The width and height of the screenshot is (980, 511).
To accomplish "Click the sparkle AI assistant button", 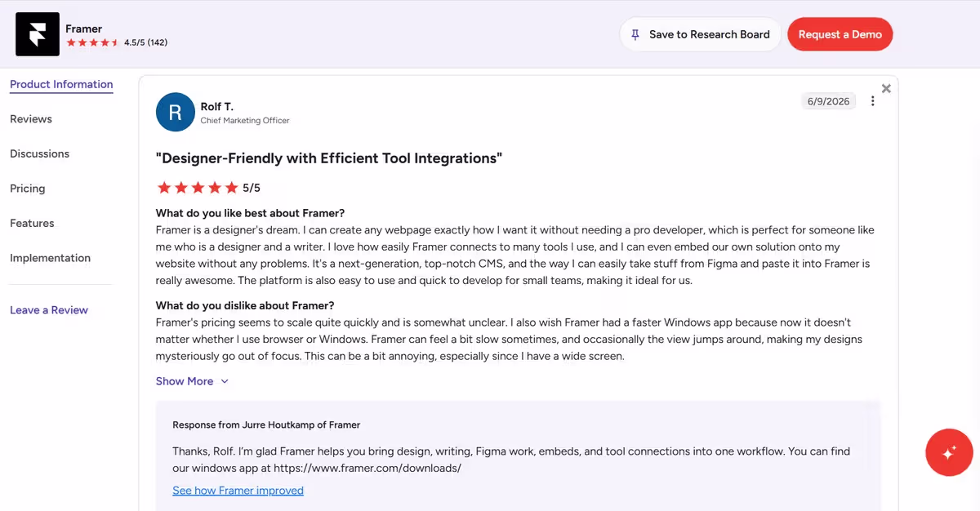I will (949, 452).
